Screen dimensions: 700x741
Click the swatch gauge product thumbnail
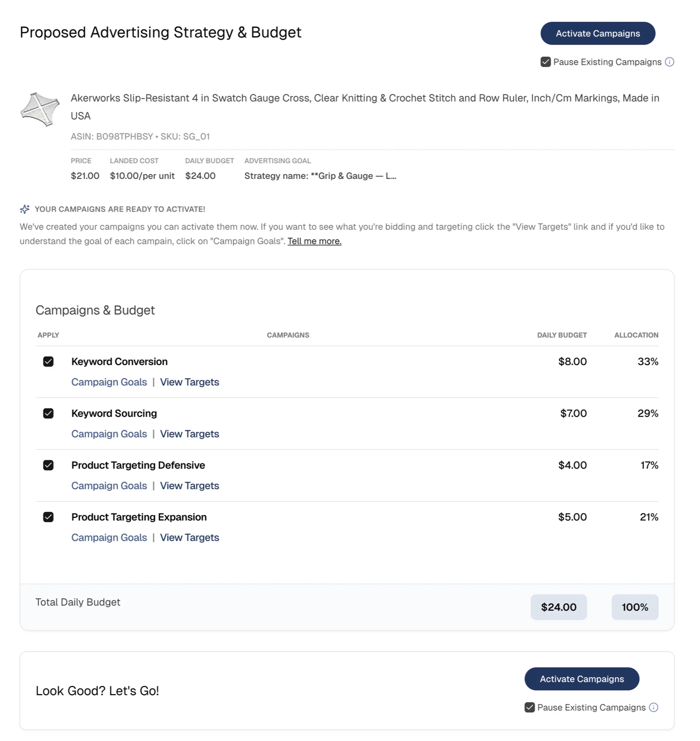coord(40,109)
